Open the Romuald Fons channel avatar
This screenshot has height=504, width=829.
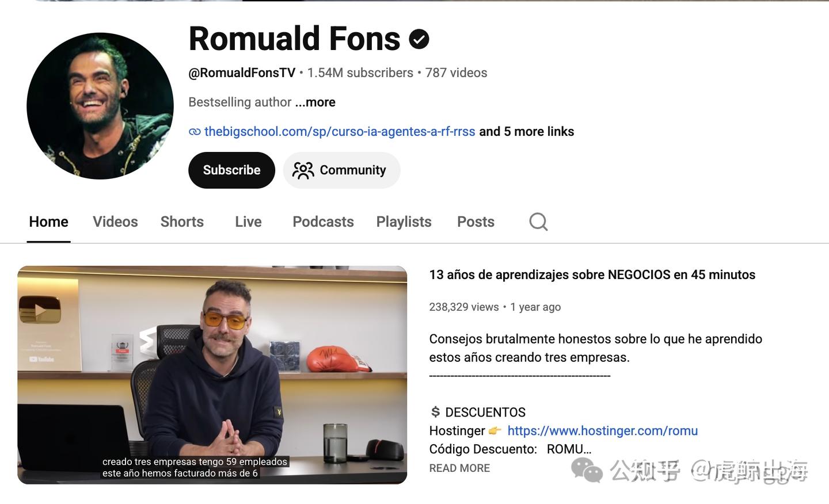(x=100, y=106)
